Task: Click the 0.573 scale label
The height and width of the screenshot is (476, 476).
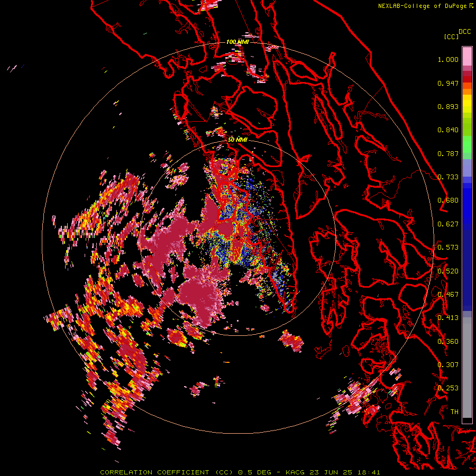Action: click(448, 248)
